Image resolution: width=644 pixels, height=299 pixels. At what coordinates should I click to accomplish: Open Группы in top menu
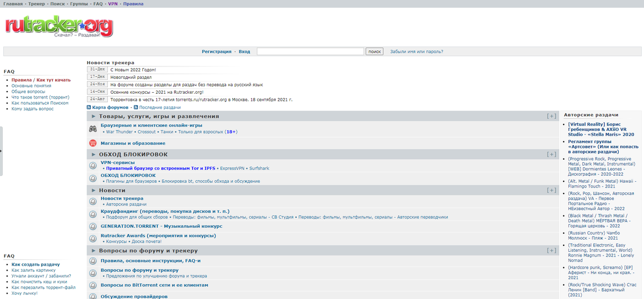(79, 4)
